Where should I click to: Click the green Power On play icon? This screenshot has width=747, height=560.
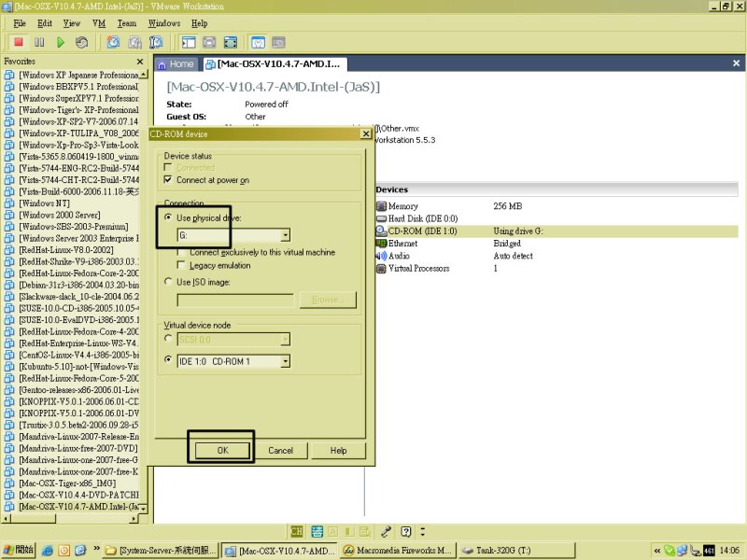point(61,42)
